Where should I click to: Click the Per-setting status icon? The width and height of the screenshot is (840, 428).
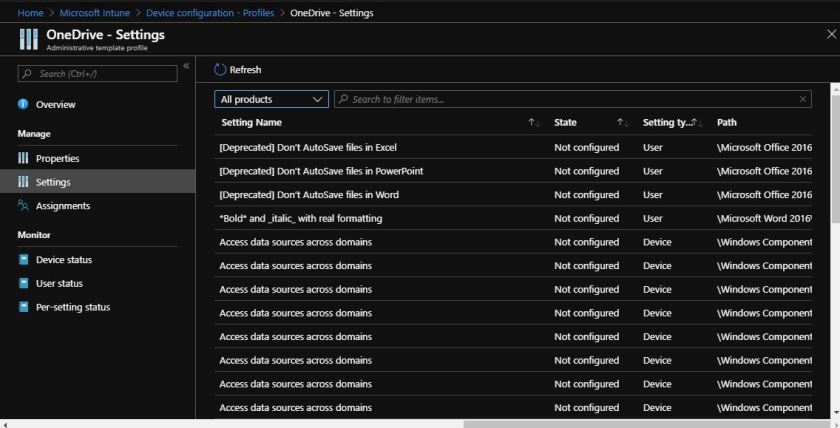point(24,306)
